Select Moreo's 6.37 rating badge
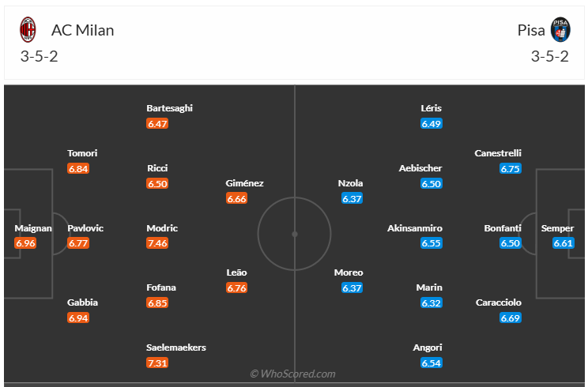Image resolution: width=588 pixels, height=387 pixels. pyautogui.click(x=352, y=288)
